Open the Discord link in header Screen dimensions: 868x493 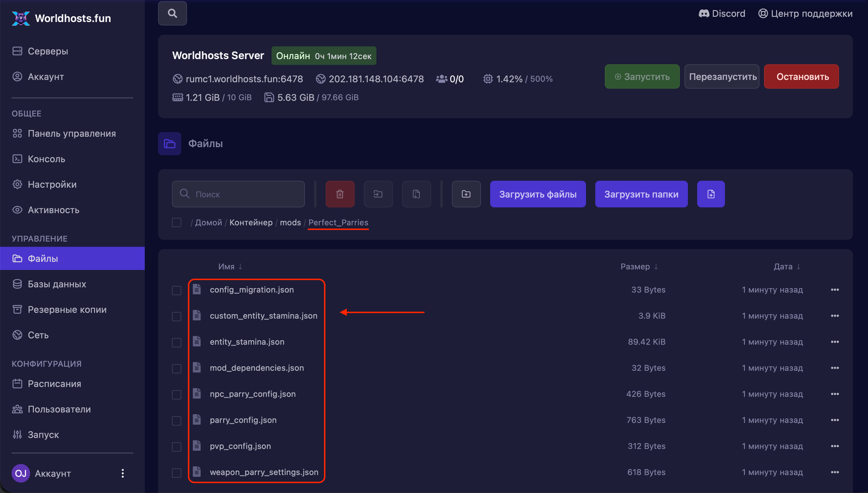pos(722,14)
